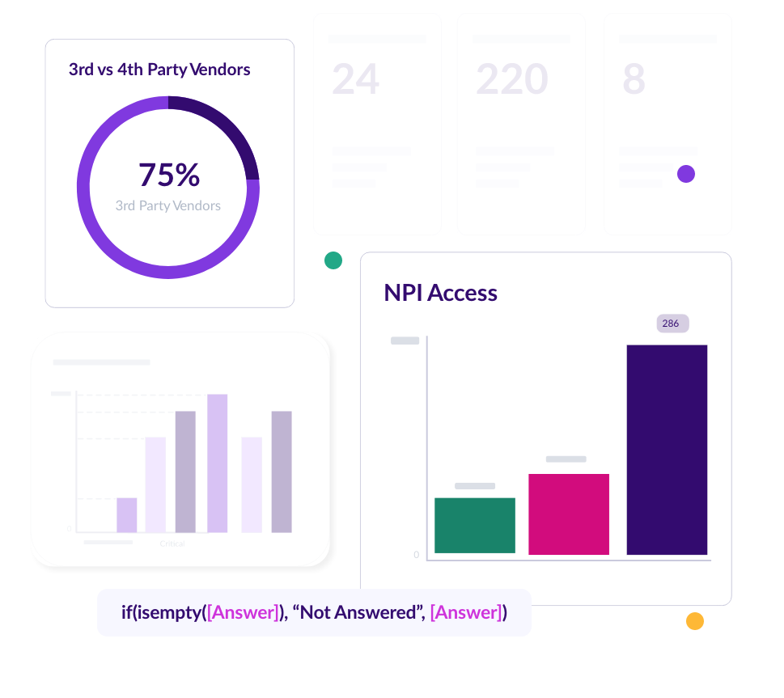
Task: Click the NPI Access chart title
Action: 440,293
